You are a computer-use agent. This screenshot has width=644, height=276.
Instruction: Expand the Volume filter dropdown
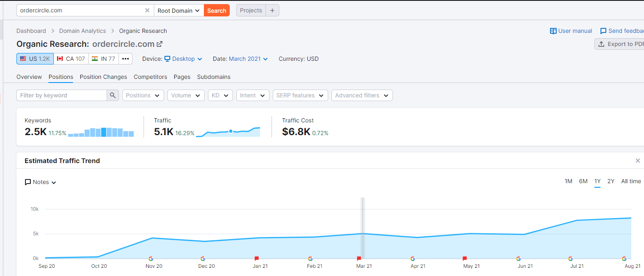tap(186, 95)
